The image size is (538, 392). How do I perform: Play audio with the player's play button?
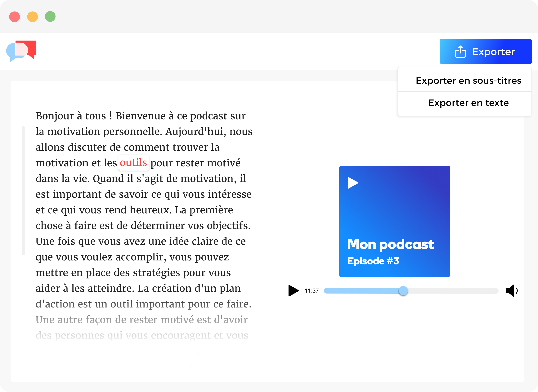pyautogui.click(x=293, y=291)
